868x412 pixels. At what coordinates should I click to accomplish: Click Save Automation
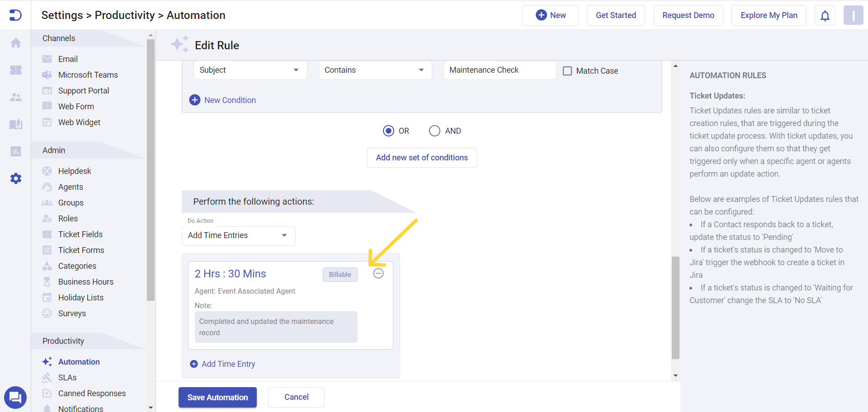click(x=217, y=397)
